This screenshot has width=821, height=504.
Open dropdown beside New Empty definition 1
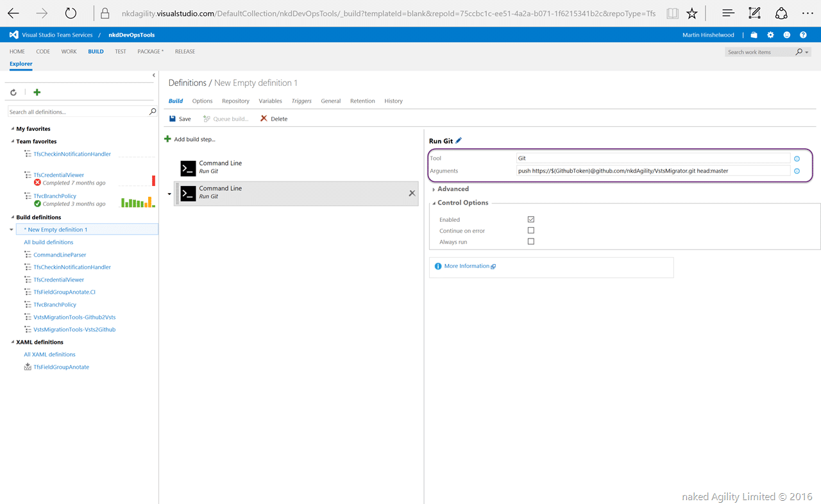click(x=12, y=230)
